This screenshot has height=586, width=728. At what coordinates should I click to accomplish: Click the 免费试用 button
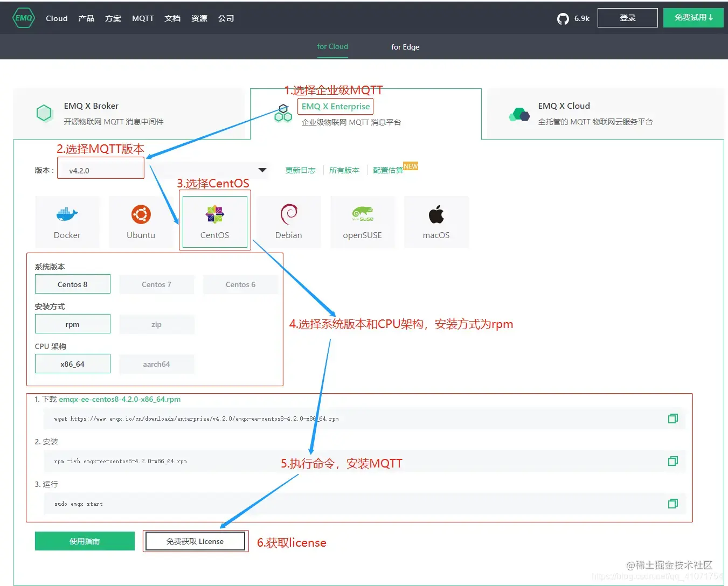(694, 18)
